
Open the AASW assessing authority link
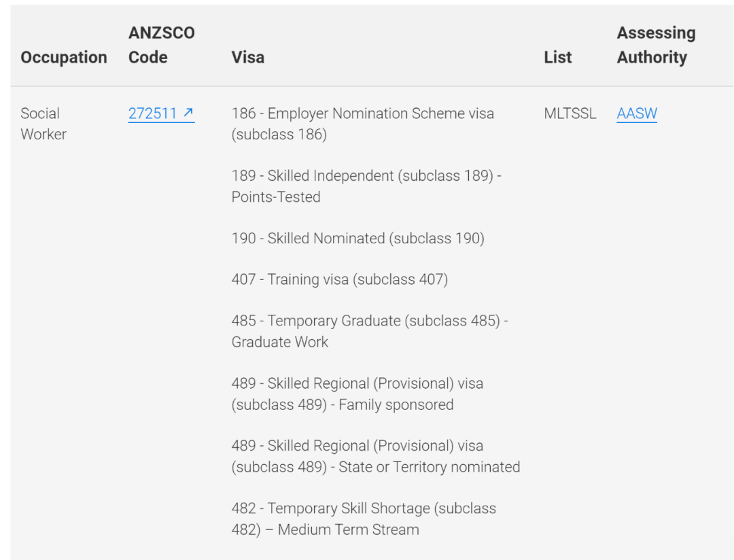coord(637,113)
